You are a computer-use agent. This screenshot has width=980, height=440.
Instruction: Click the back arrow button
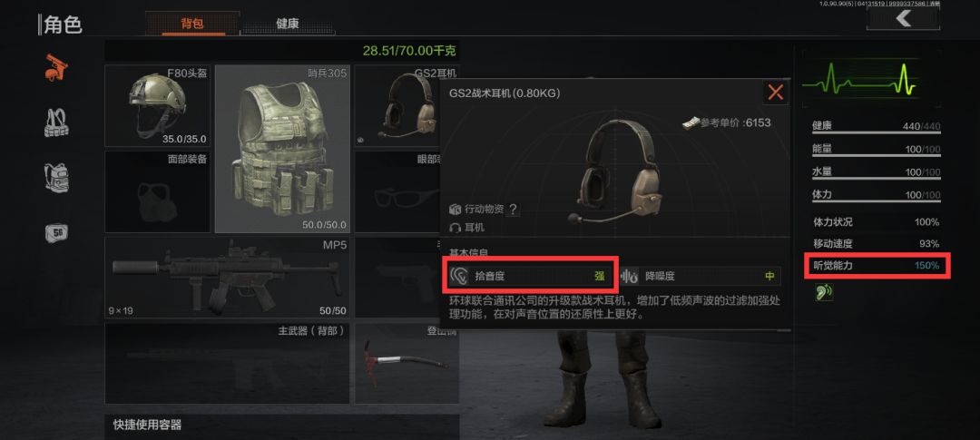pyautogui.click(x=903, y=19)
